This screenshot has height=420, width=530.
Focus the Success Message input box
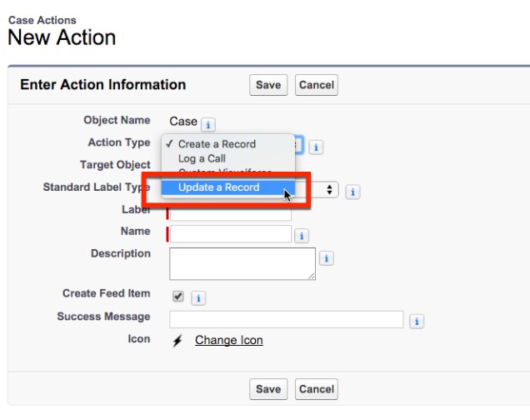pos(286,319)
